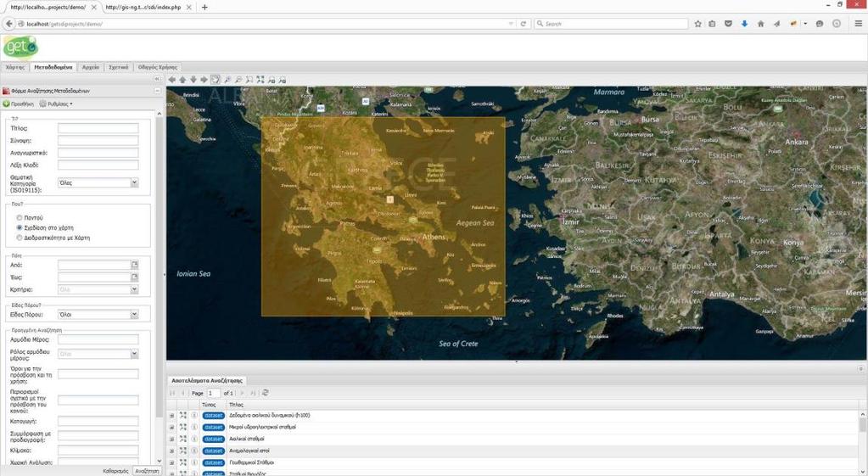The height and width of the screenshot is (476, 868).
Task: Click the Σύνοψη input field
Action: pos(98,141)
